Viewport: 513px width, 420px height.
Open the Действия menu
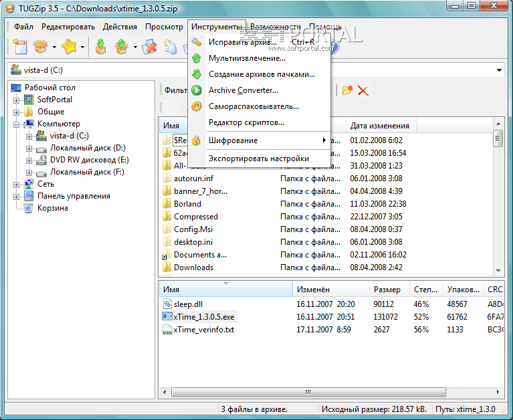(120, 27)
